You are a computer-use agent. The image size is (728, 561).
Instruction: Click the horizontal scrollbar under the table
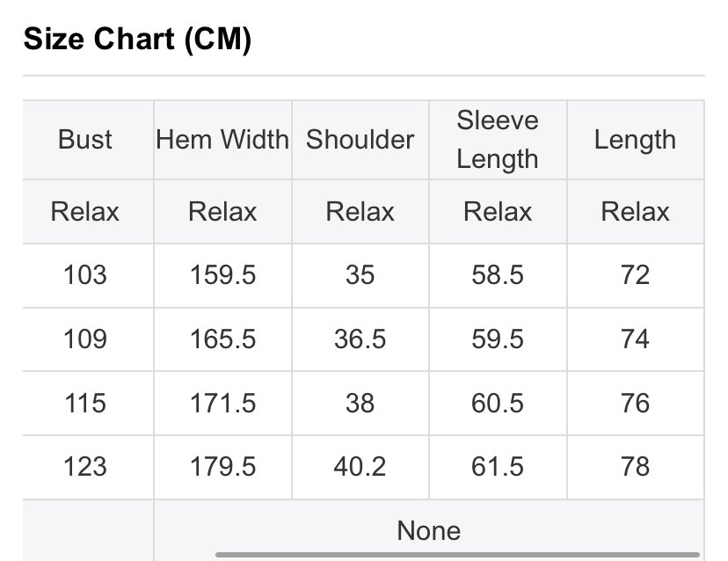coord(457,555)
